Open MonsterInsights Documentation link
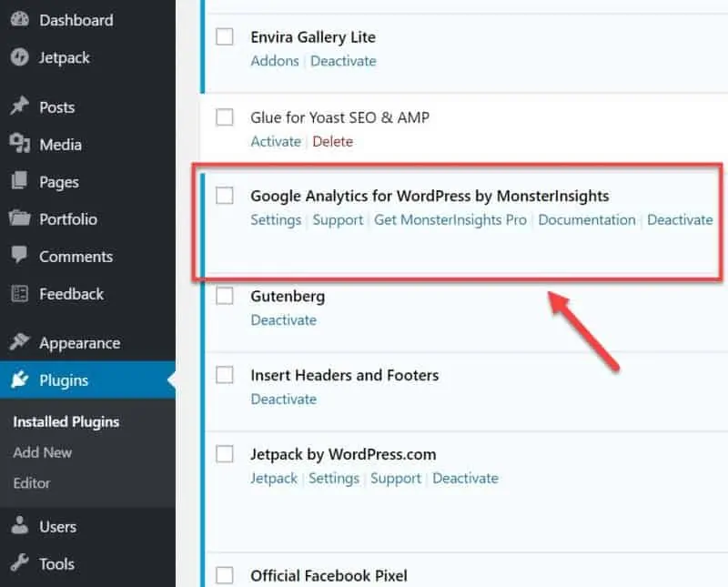 point(587,219)
